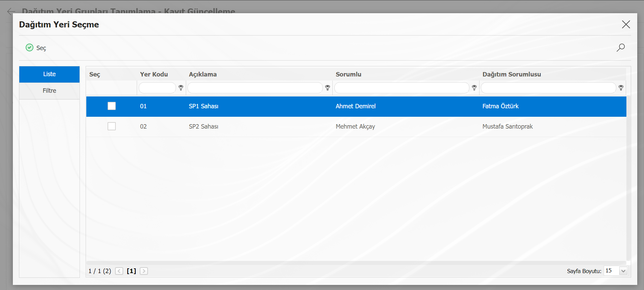Image resolution: width=644 pixels, height=290 pixels.
Task: Tick the checkbox for SP1 Sahası row
Action: click(112, 106)
